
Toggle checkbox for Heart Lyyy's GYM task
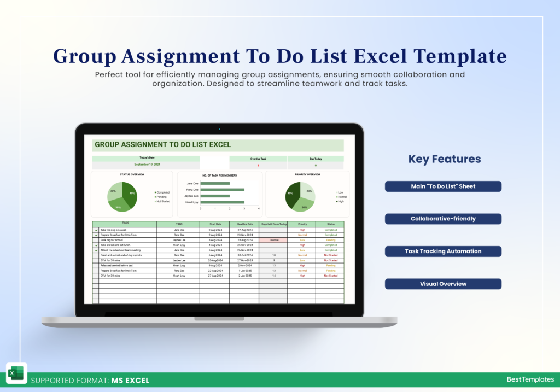(96, 276)
